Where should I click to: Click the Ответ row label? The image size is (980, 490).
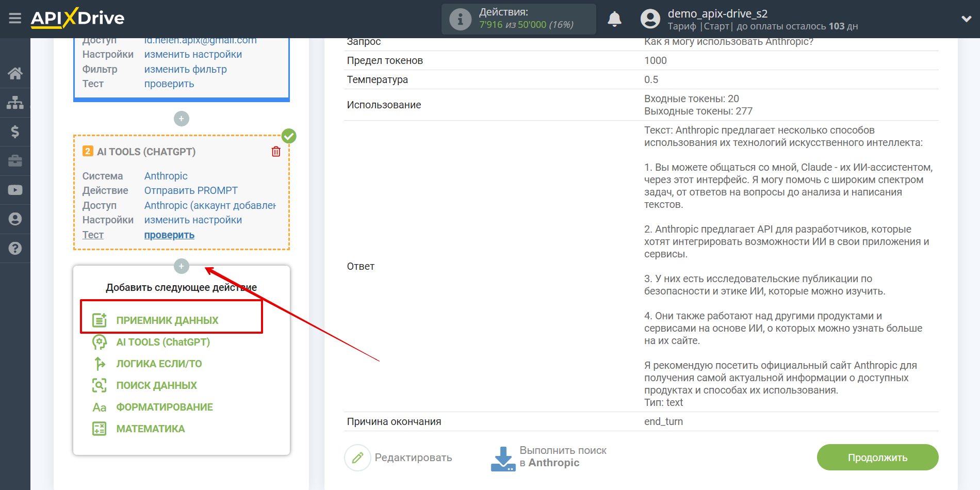[x=361, y=266]
